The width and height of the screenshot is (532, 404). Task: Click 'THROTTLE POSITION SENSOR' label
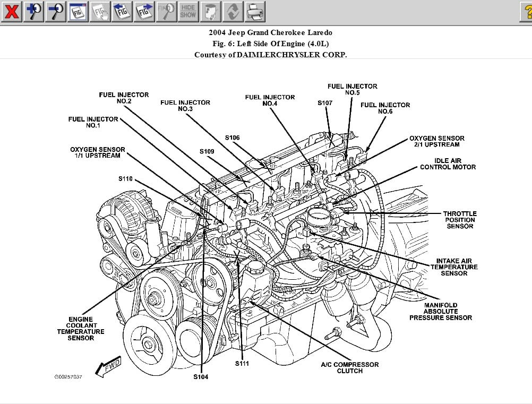(x=460, y=220)
